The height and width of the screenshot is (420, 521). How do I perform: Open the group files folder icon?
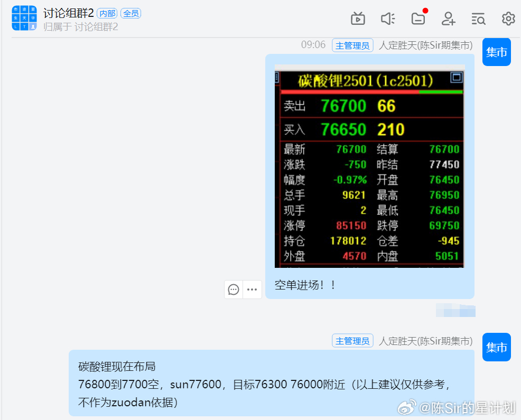pyautogui.click(x=418, y=19)
